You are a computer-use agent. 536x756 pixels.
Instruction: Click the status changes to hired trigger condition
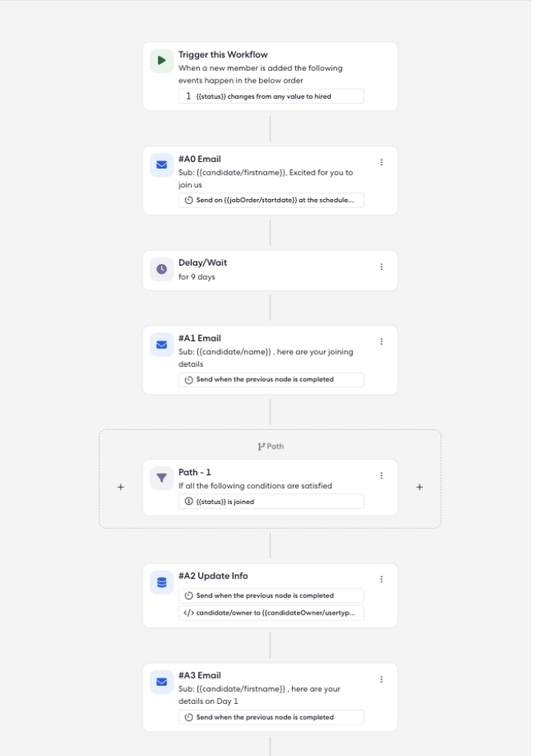pos(271,96)
